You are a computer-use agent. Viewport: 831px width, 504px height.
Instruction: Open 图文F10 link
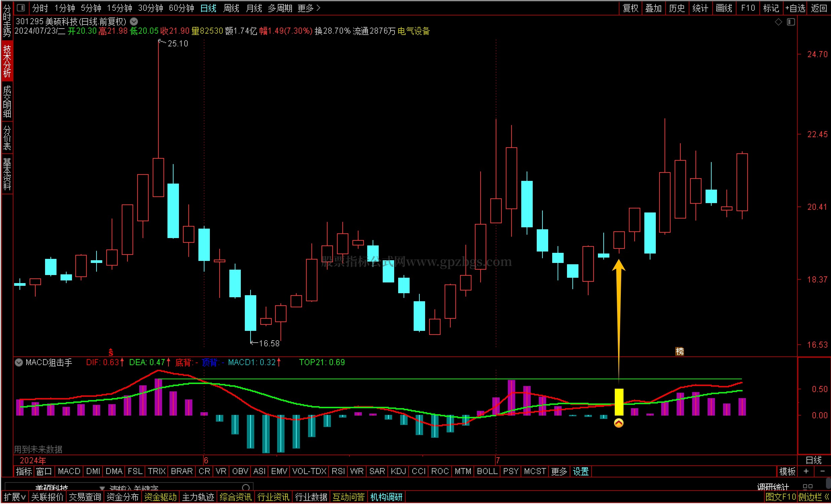click(x=781, y=497)
